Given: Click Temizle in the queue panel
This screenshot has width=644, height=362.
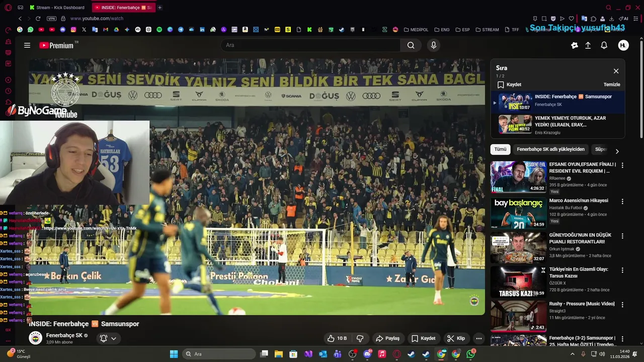Looking at the screenshot, I should pos(612,84).
